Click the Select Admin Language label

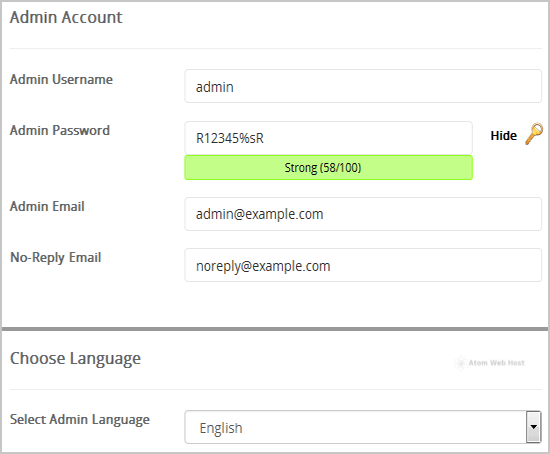pyautogui.click(x=80, y=420)
